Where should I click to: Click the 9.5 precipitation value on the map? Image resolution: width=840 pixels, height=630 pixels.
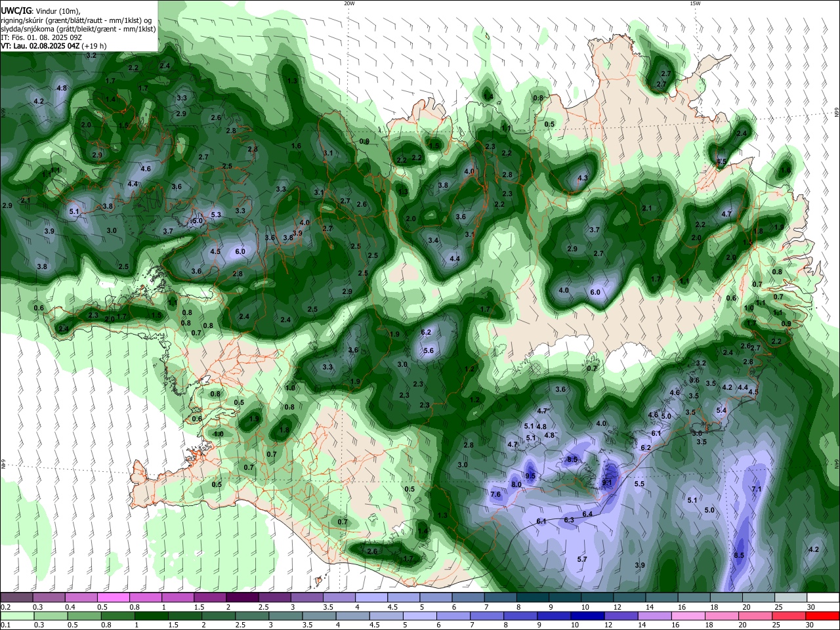click(530, 476)
